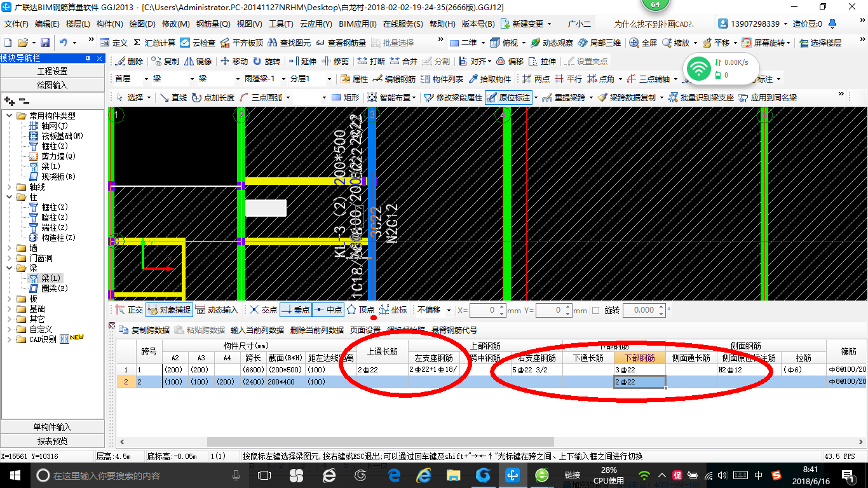
Task: Toggle 垂点 perpendicular snap
Action: click(x=295, y=310)
